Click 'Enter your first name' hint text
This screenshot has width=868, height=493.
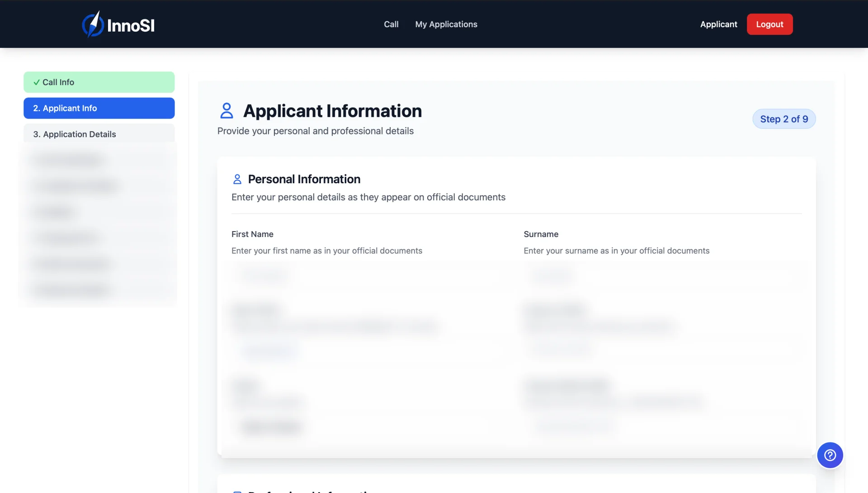(x=326, y=251)
